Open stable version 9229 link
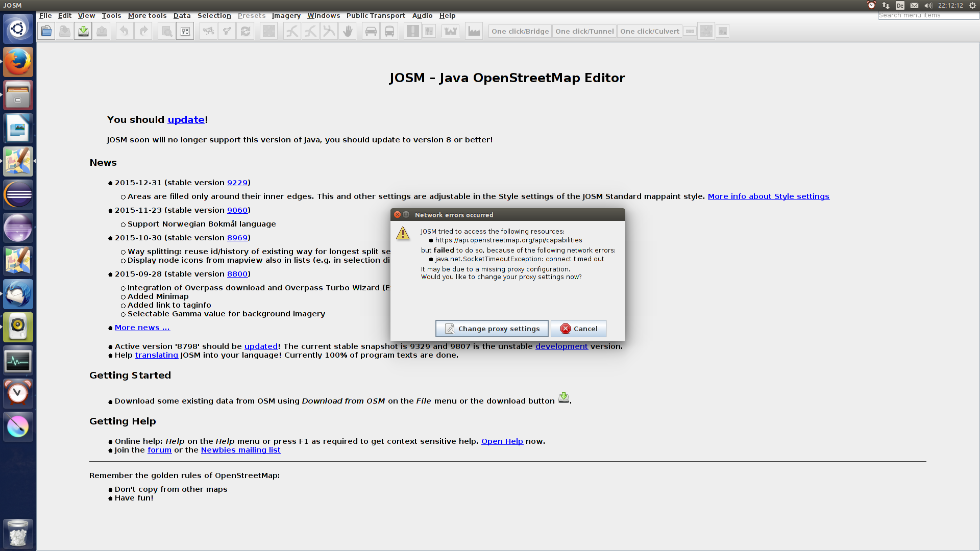Viewport: 980px width, 551px height. (237, 183)
